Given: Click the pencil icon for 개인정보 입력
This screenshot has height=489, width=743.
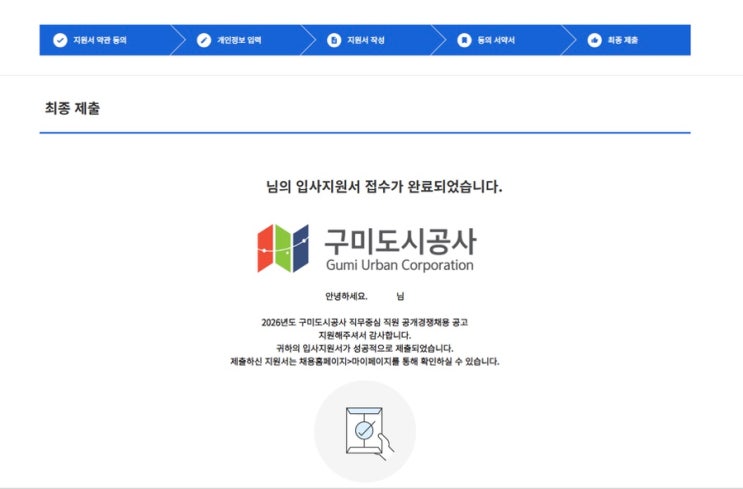Looking at the screenshot, I should coord(204,40).
